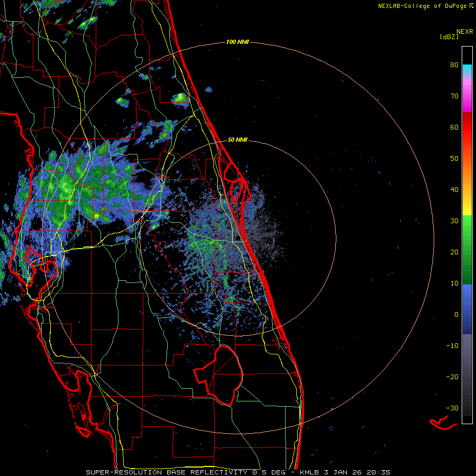This screenshot has width=476, height=476.
Task: Click the 20:35 timestamp
Action: 378,472
